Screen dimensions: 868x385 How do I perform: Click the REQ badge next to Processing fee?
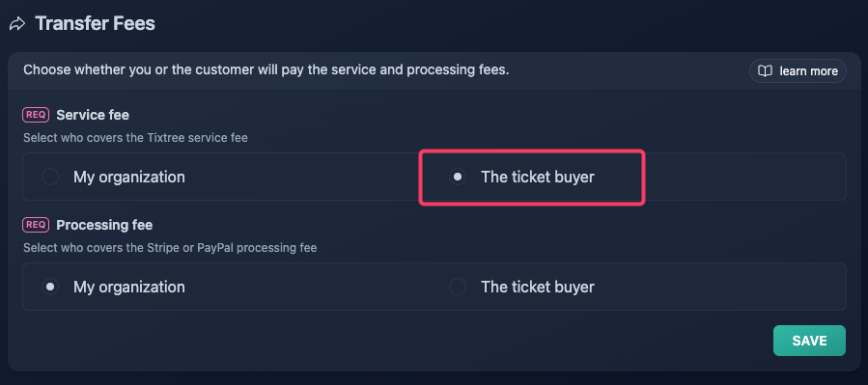tap(36, 225)
